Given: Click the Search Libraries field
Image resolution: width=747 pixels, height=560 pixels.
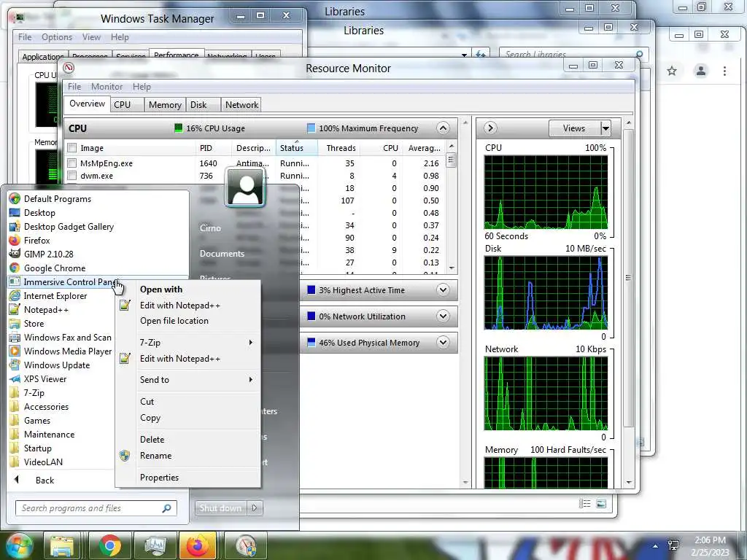Looking at the screenshot, I should click(x=574, y=54).
